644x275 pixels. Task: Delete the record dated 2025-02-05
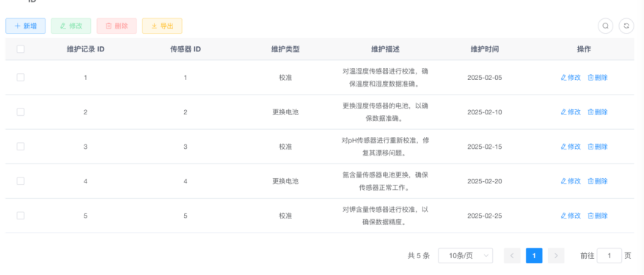[x=598, y=78]
